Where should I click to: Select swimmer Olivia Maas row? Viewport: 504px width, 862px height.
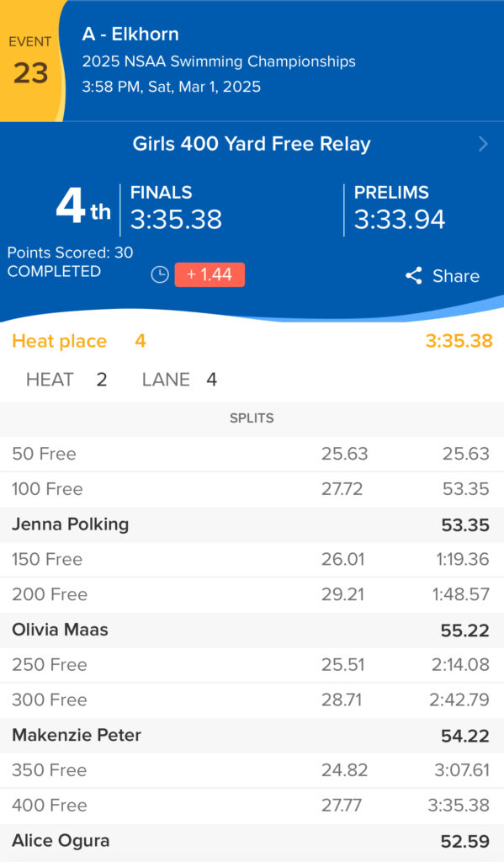point(252,630)
